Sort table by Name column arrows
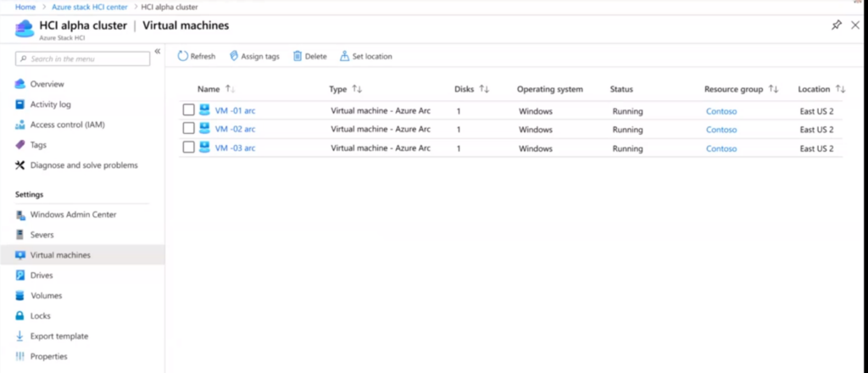The width and height of the screenshot is (868, 373). tap(231, 89)
